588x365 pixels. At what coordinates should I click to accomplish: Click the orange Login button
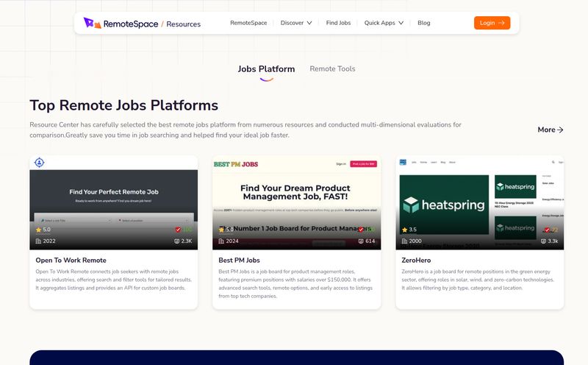[492, 23]
